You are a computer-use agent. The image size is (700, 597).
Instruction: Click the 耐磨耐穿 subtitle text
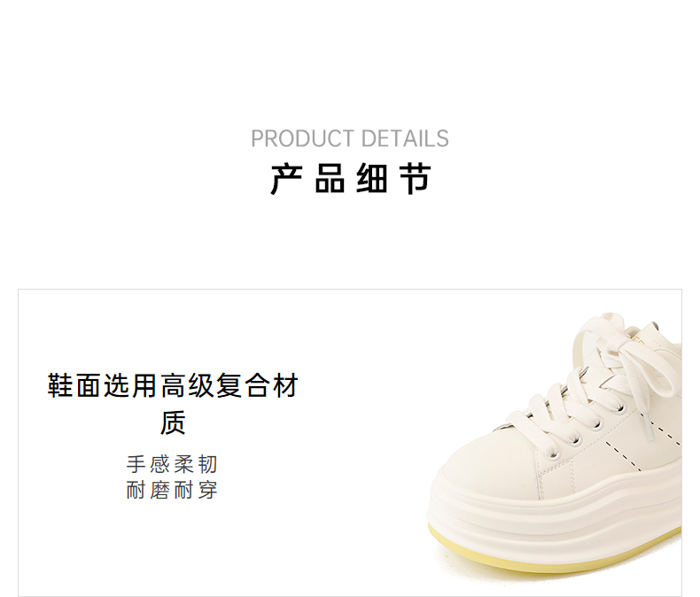click(172, 490)
